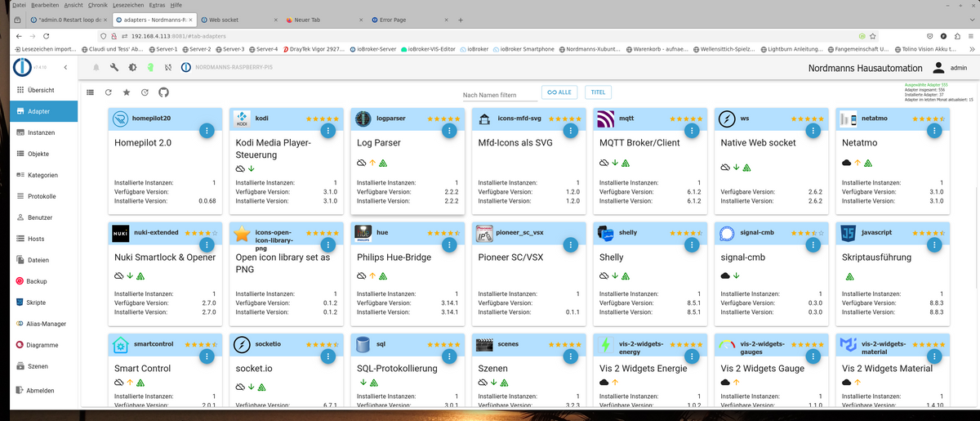
Task: Open the sql card three-dot menu
Action: pyautogui.click(x=448, y=356)
